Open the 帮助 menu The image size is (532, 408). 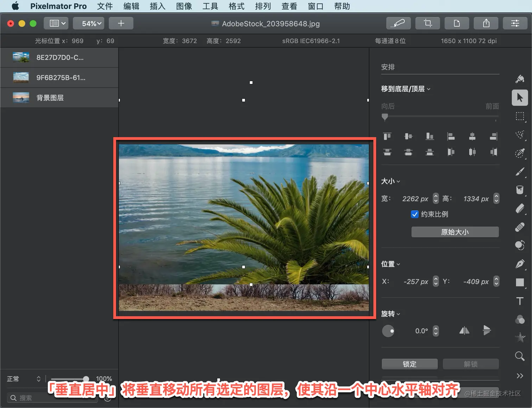[x=342, y=6]
